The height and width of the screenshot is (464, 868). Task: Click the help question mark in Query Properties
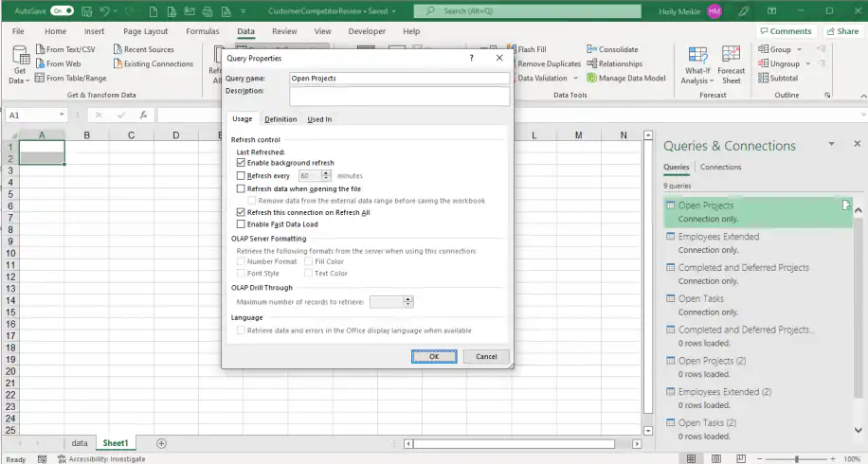coord(472,58)
